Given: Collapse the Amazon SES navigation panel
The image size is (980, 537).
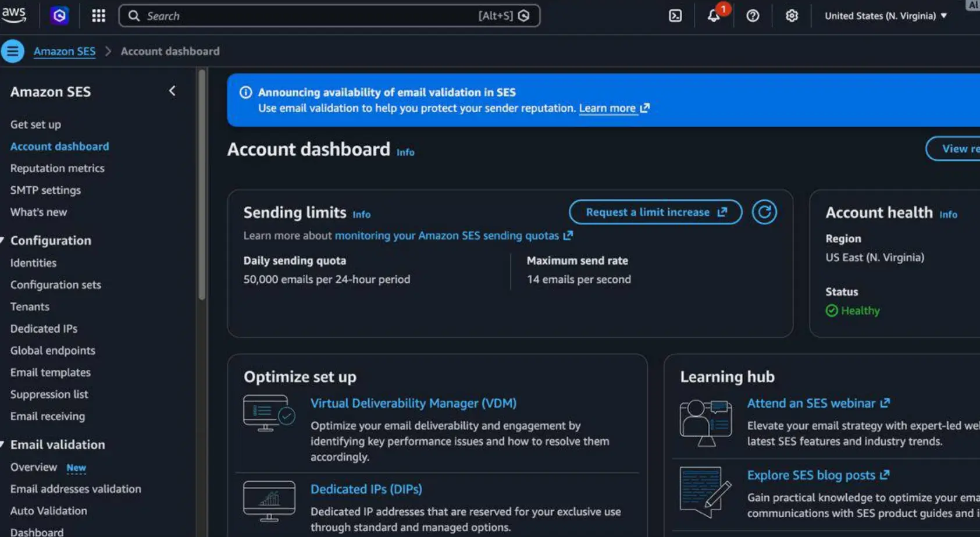Looking at the screenshot, I should tap(172, 91).
